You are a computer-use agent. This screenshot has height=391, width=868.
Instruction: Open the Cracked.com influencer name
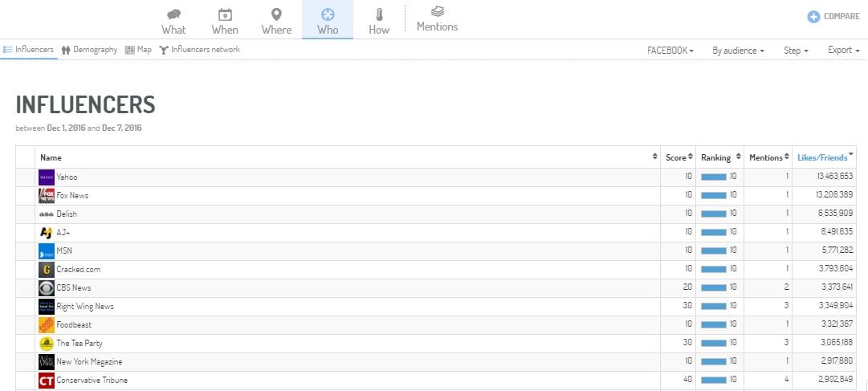pyautogui.click(x=79, y=270)
